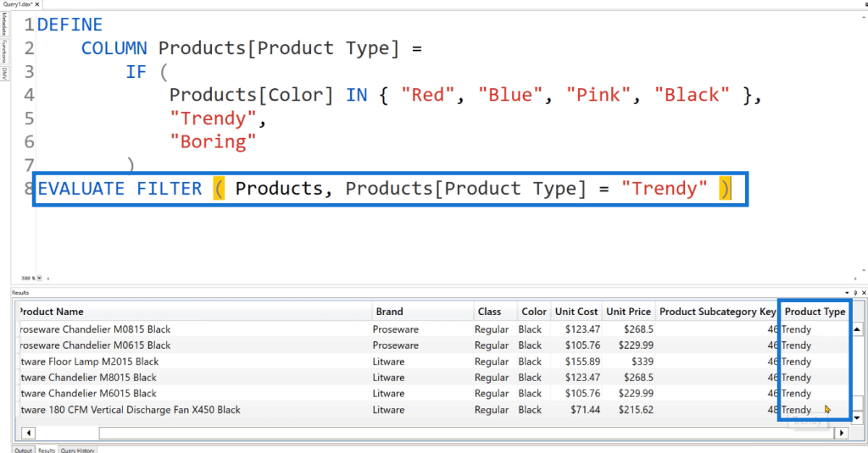868x453 pixels.
Task: Open the Functions side panel tab
Action: [x=4, y=52]
